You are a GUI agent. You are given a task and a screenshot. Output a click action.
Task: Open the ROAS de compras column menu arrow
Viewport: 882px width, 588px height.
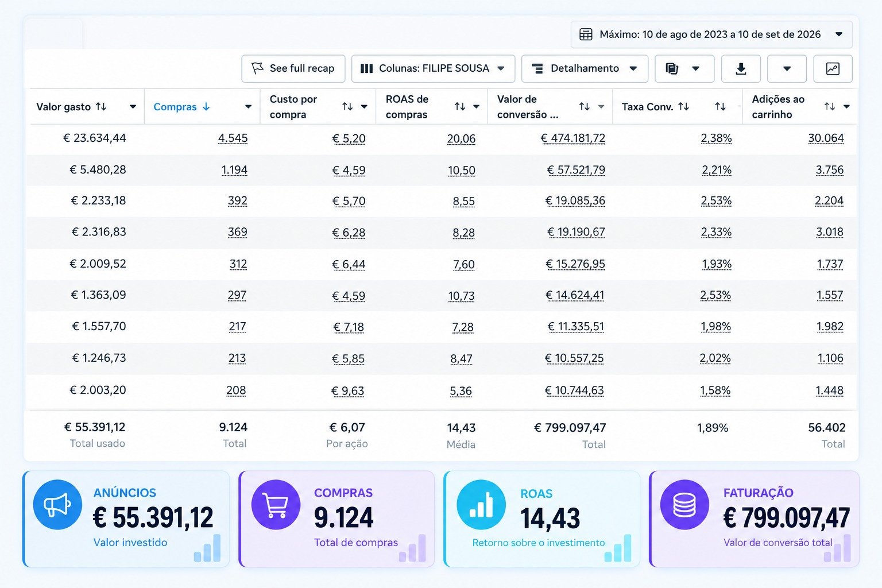[476, 107]
